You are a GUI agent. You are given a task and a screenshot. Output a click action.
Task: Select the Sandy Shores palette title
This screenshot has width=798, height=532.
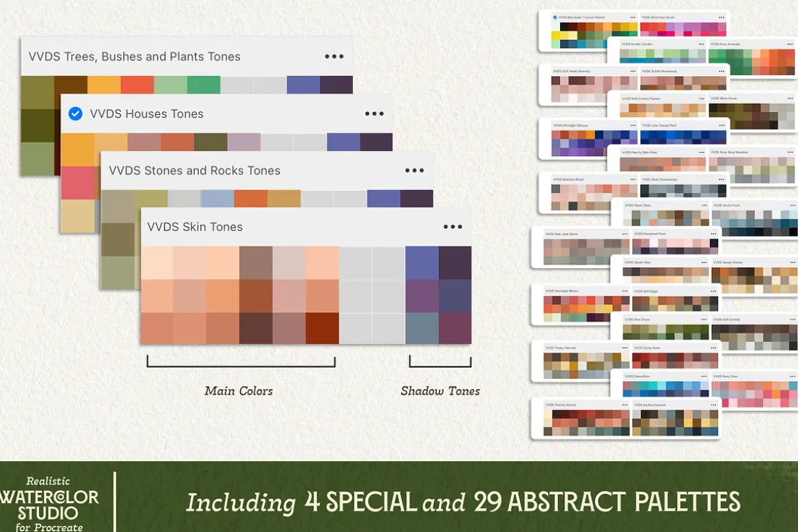tap(728, 263)
